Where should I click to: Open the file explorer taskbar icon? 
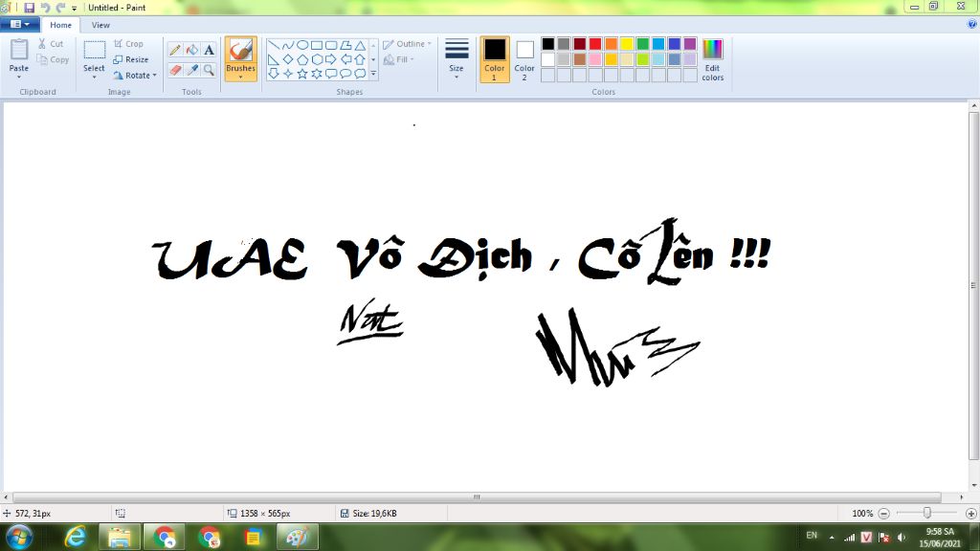pos(120,538)
